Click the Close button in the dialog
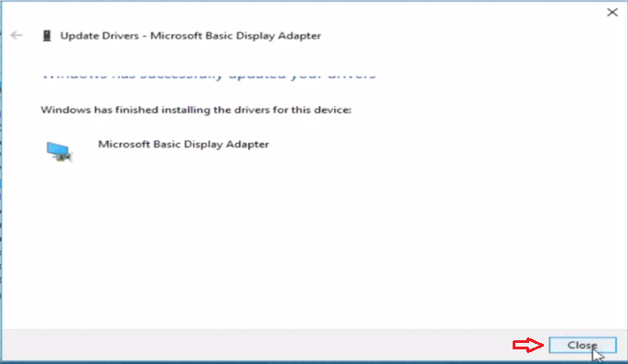 (582, 345)
